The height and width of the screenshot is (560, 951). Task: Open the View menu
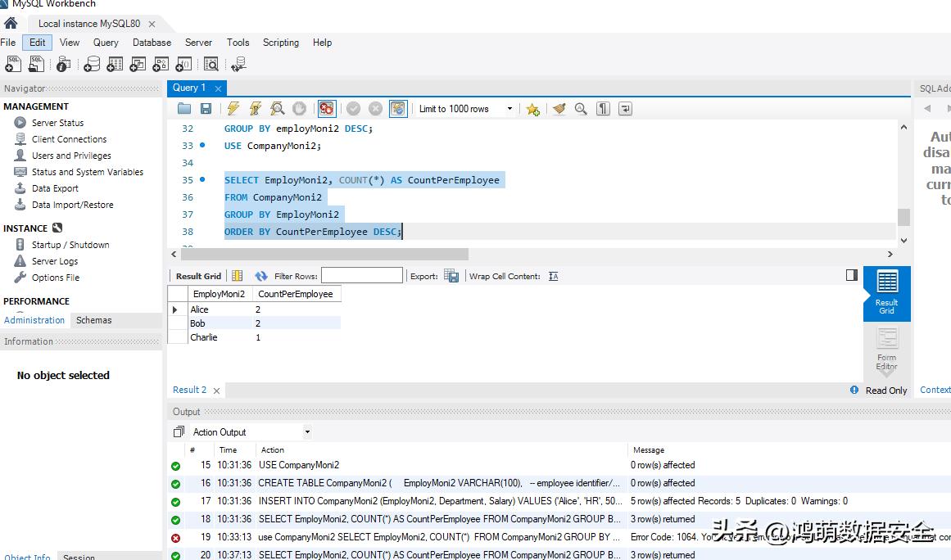coord(69,43)
